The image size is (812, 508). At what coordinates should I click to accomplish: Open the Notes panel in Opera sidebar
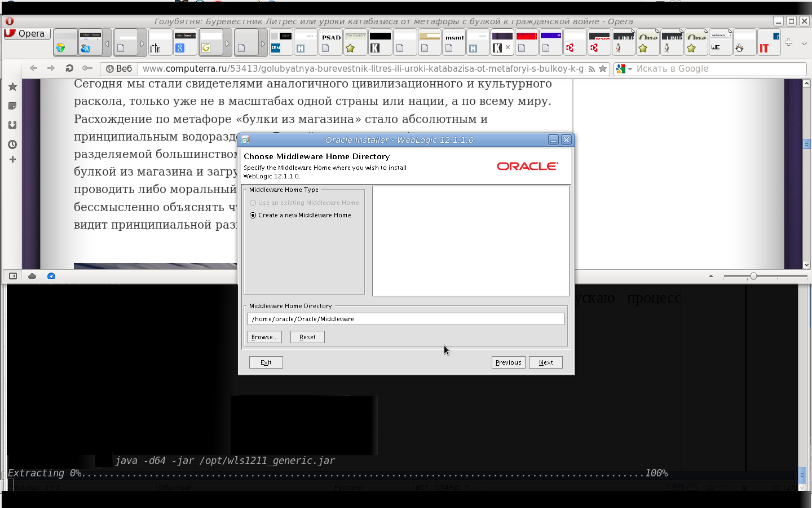tap(12, 106)
